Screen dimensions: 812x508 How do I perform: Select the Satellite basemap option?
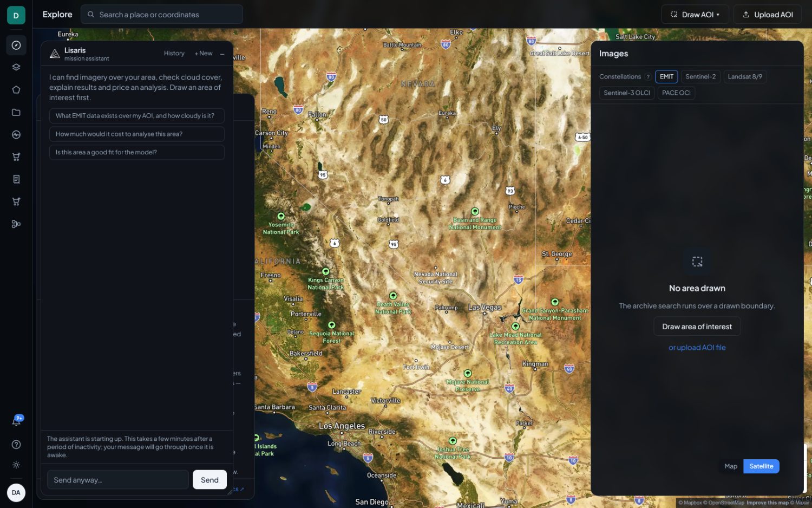(x=761, y=466)
